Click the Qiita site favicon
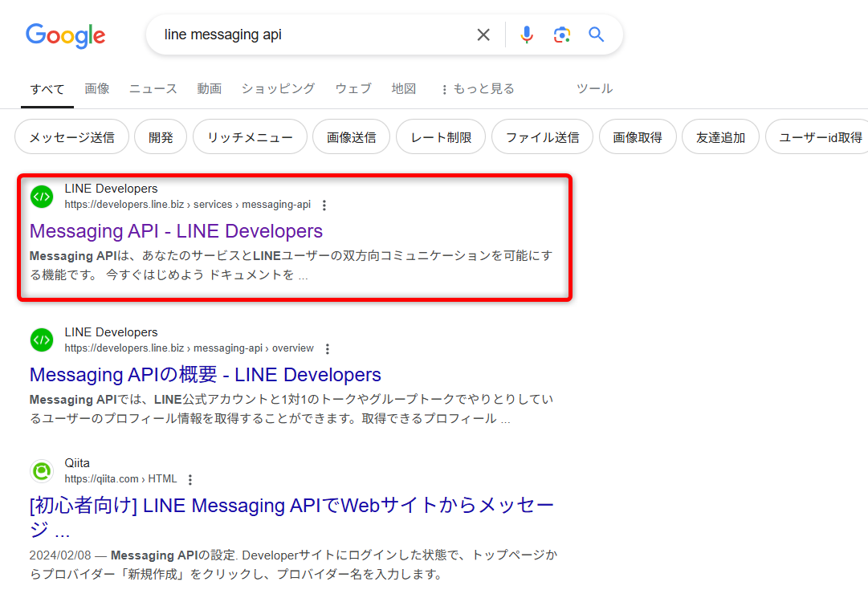 (x=41, y=470)
